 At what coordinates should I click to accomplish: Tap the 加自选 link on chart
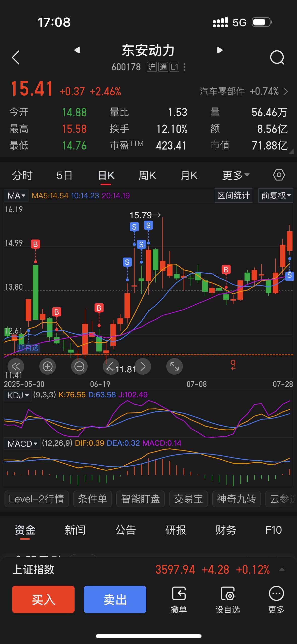click(28, 348)
